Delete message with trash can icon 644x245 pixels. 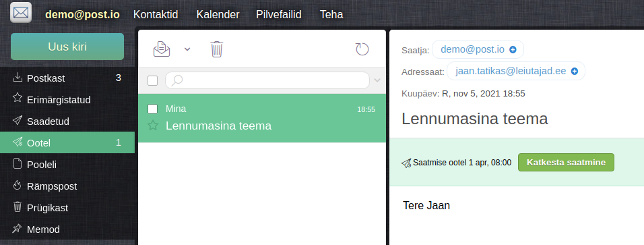[x=216, y=49]
